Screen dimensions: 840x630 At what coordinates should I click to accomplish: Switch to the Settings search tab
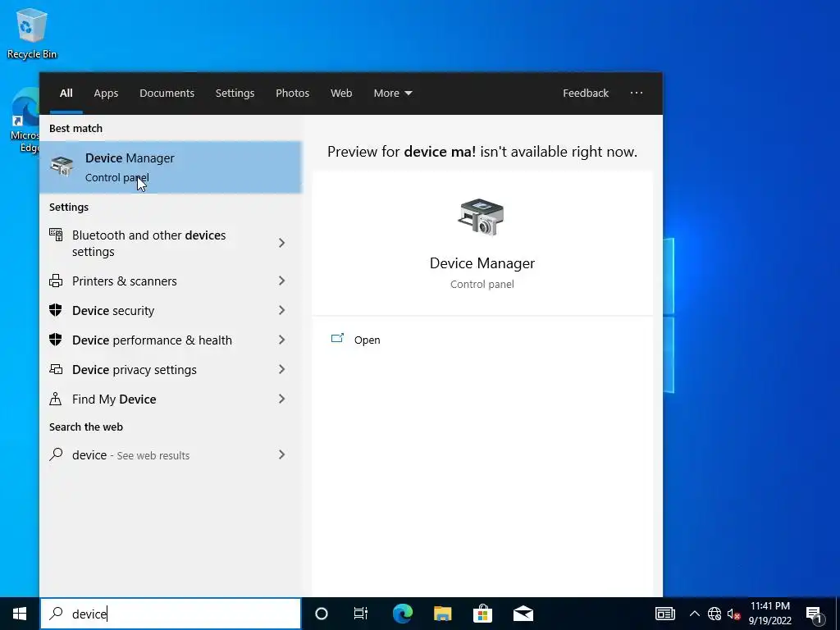(x=235, y=94)
